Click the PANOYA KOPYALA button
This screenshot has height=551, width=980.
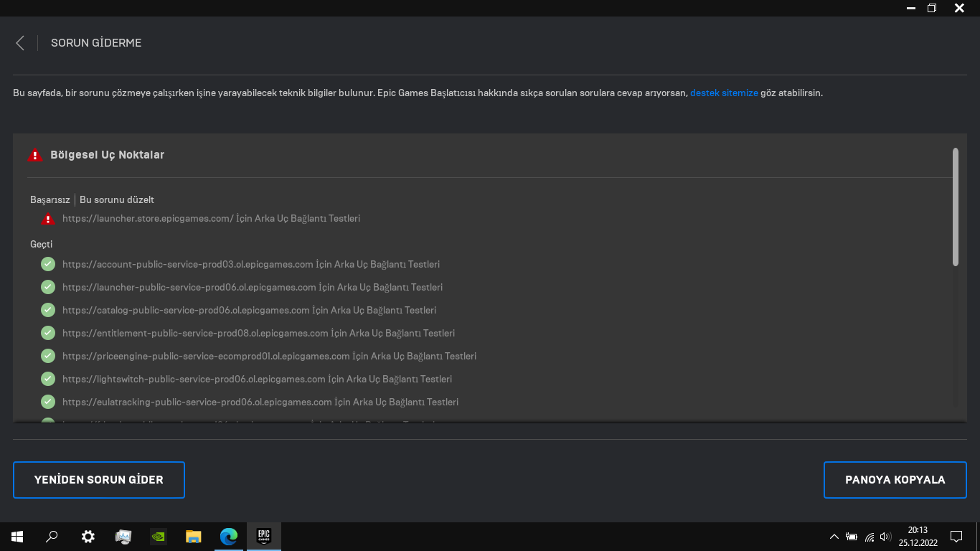pos(895,480)
